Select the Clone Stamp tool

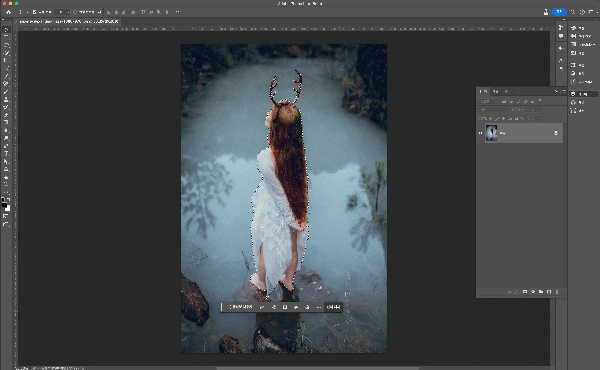pos(6,99)
